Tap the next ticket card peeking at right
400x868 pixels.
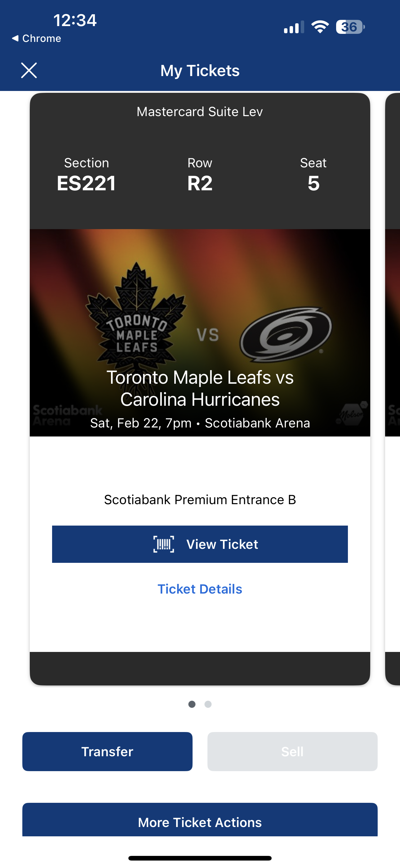393,387
